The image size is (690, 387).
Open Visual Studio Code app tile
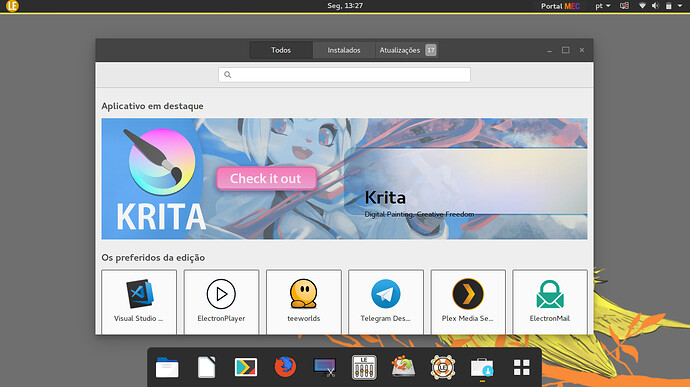[139, 302]
